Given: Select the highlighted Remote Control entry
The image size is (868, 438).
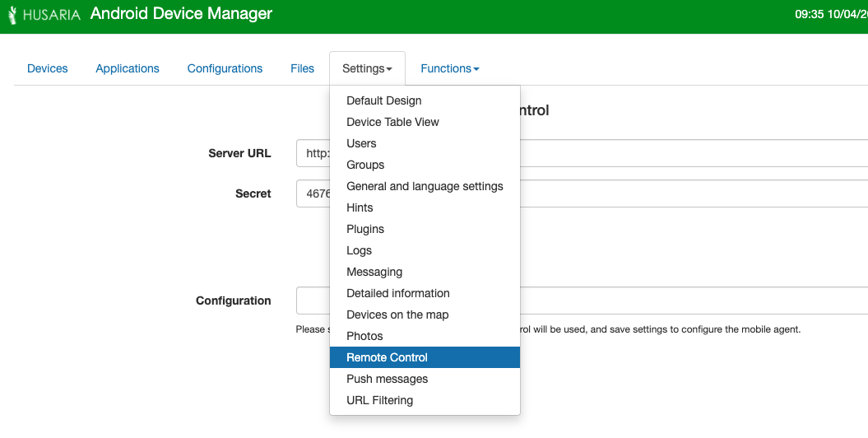Looking at the screenshot, I should pyautogui.click(x=425, y=357).
